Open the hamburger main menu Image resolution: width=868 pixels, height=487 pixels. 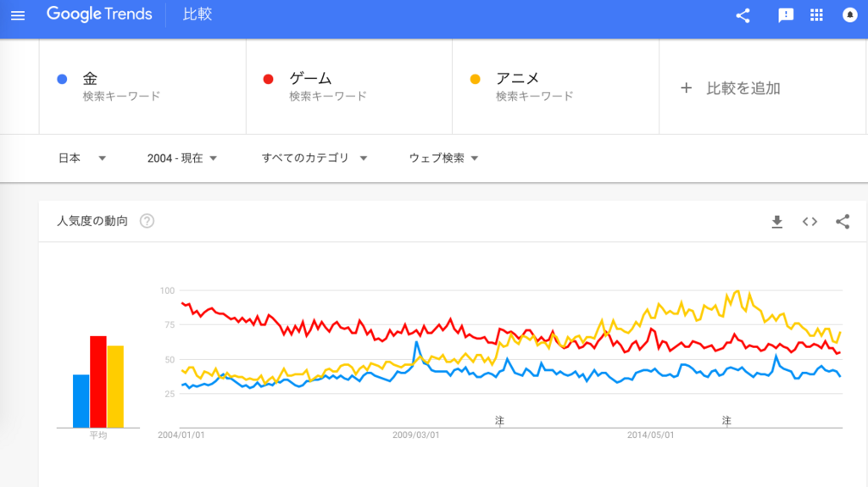pos(18,15)
